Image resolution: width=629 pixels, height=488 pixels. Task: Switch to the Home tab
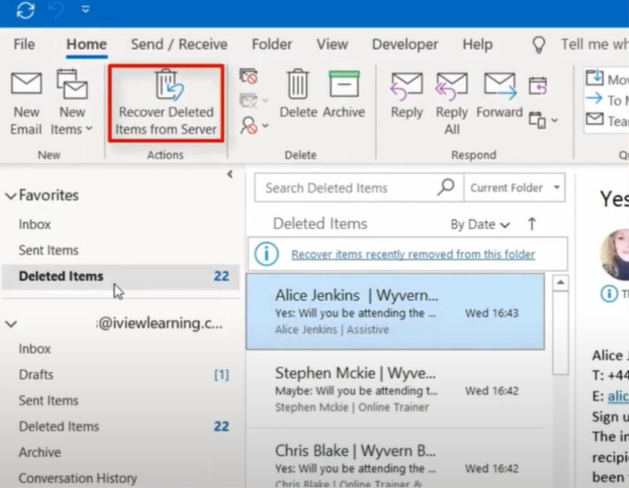(x=86, y=44)
